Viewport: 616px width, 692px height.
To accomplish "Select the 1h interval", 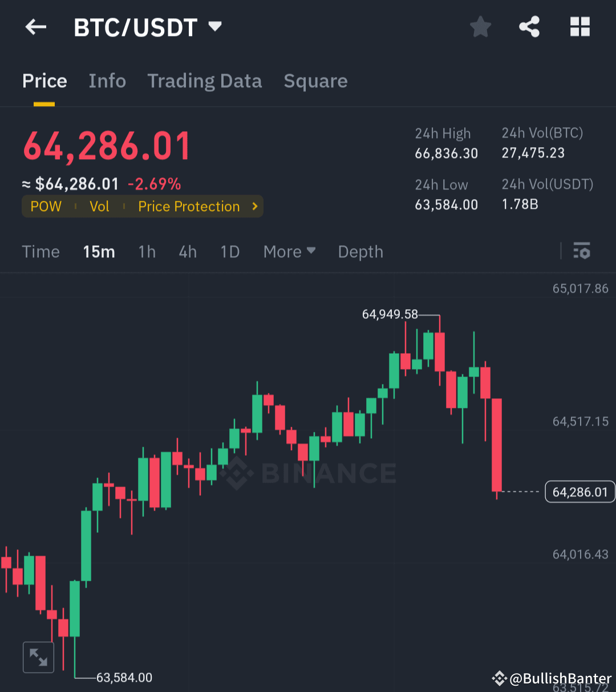I will coord(147,251).
